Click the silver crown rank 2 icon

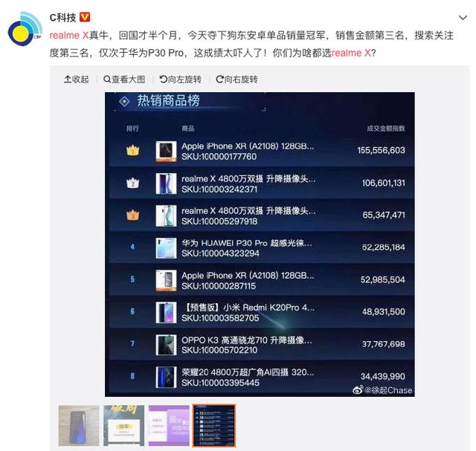132,183
